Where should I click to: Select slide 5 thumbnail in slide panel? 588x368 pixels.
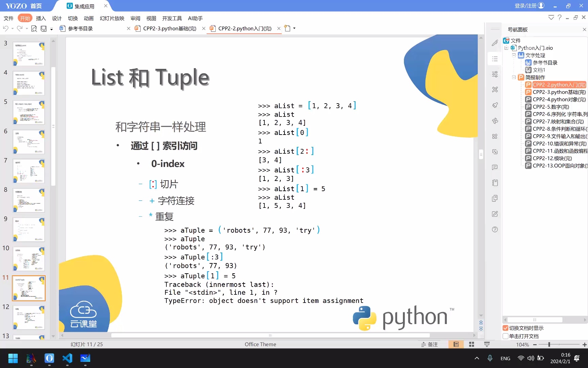pos(29,112)
